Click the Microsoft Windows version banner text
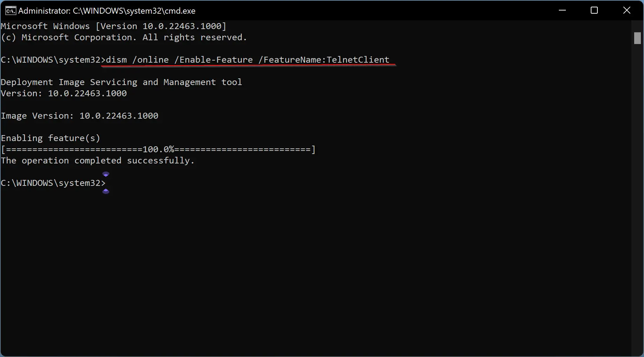644x357 pixels. [113, 26]
